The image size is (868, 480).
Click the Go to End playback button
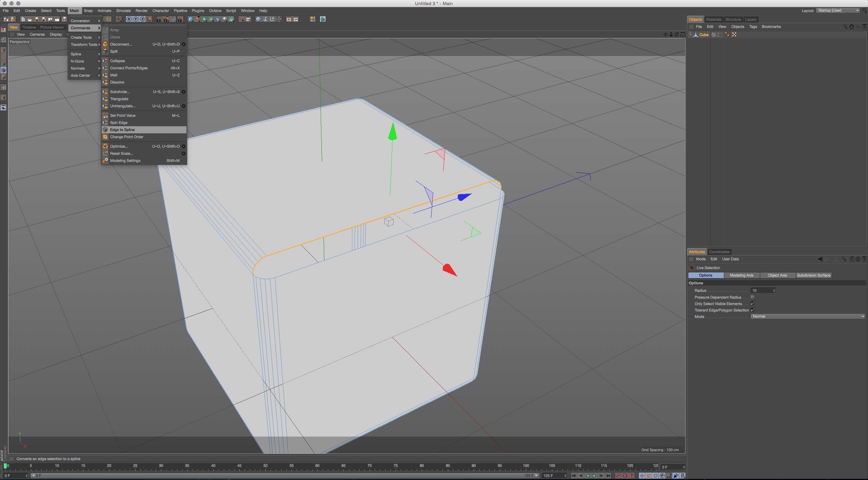(x=608, y=476)
